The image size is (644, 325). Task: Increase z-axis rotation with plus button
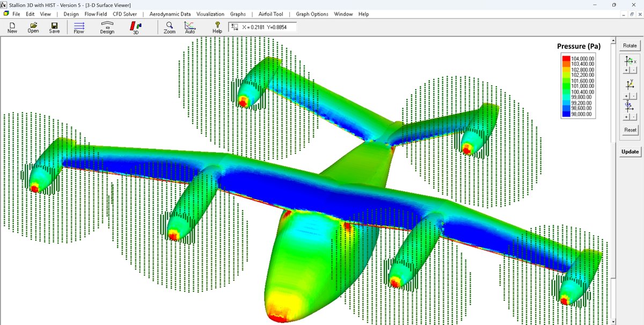[x=626, y=117]
